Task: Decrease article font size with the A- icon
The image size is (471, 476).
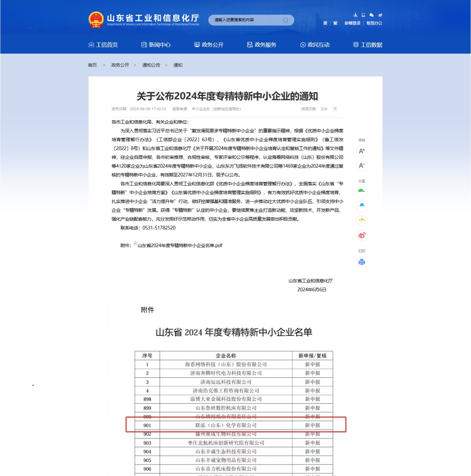Action: click(x=362, y=165)
